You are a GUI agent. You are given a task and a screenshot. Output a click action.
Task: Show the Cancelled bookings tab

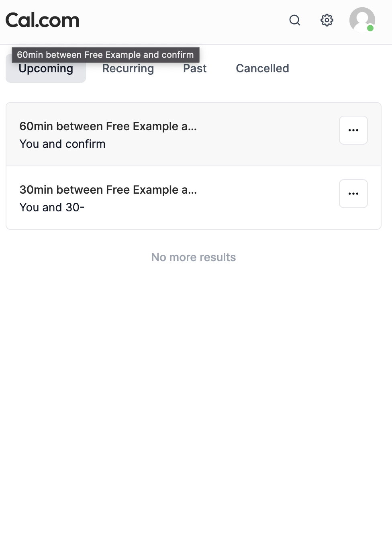[262, 69]
